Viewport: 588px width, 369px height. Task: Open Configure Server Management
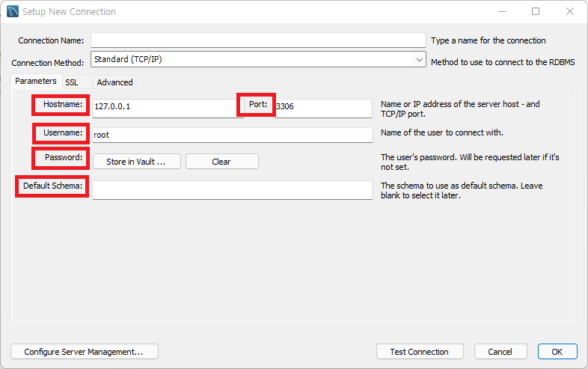click(85, 352)
